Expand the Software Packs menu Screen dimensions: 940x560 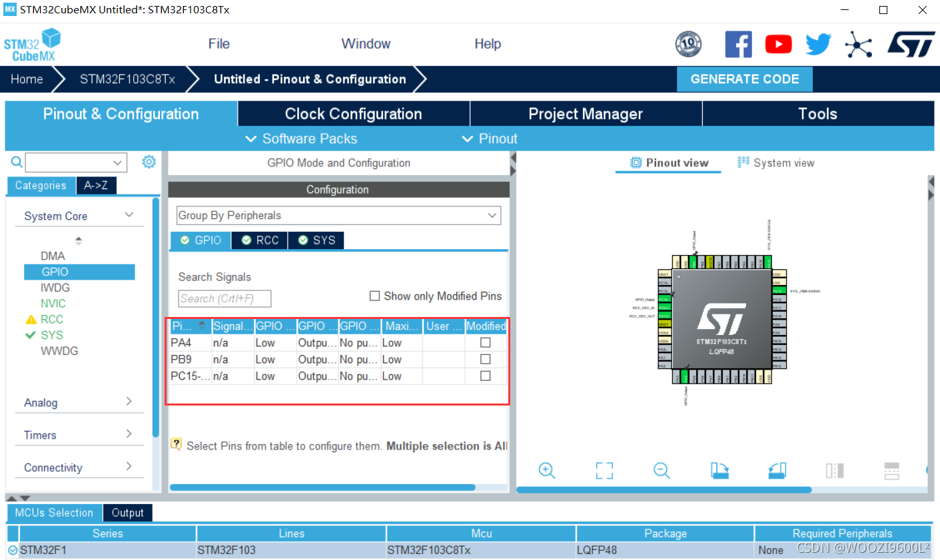302,139
